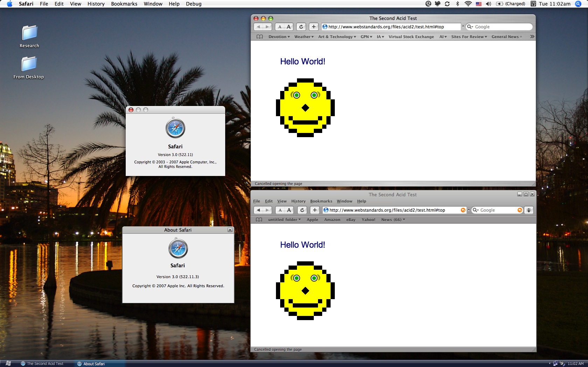Open the Virtual Stock Exchange bookmark
This screenshot has width=588, height=367.
411,37
